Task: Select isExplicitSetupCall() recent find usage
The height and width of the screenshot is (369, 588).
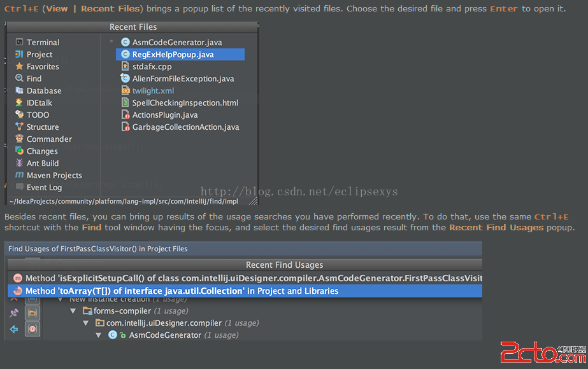Action: click(245, 279)
